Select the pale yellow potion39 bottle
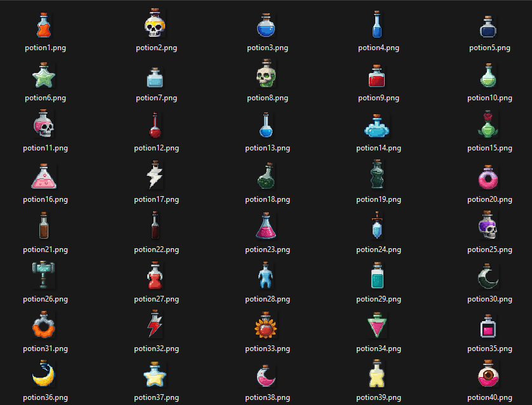 [377, 373]
